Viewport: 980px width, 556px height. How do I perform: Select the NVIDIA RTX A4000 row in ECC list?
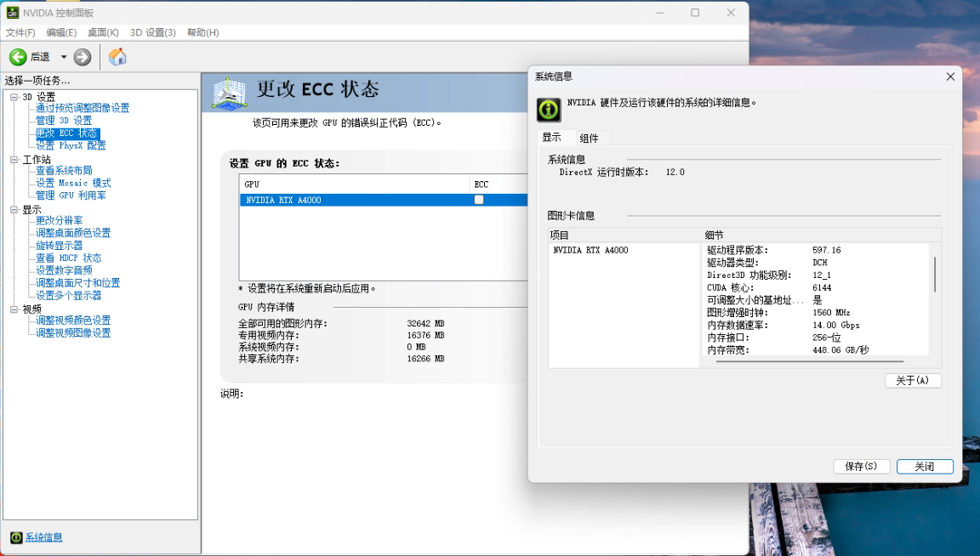384,200
